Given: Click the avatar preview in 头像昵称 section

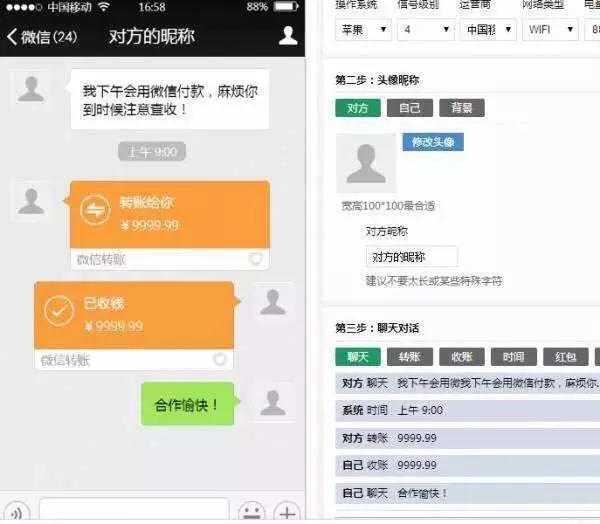Looking at the screenshot, I should (366, 163).
